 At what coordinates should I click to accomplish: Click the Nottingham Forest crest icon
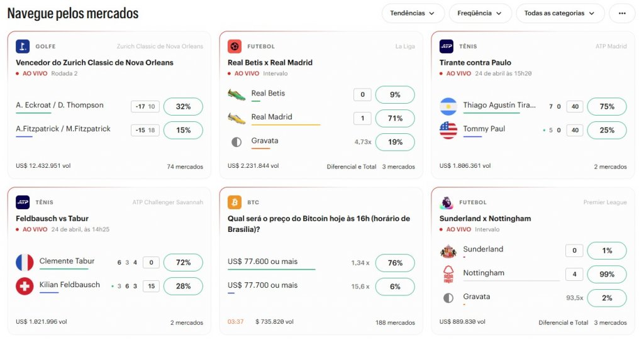[448, 274]
